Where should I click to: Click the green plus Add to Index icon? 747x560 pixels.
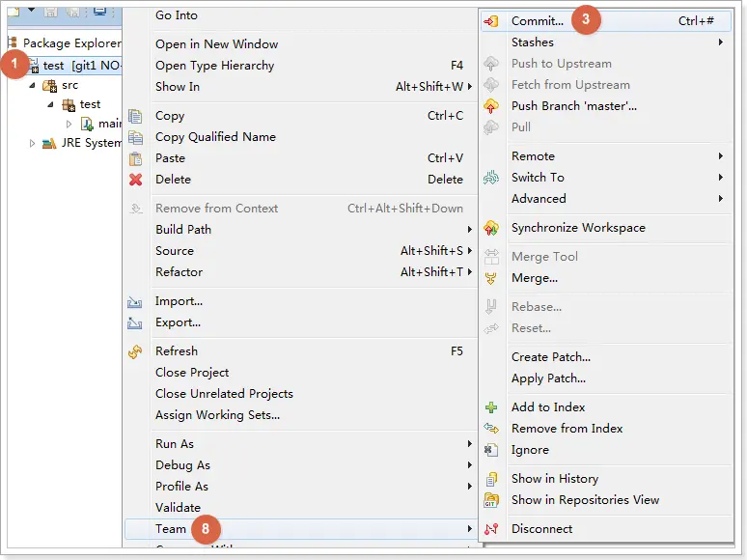(490, 407)
